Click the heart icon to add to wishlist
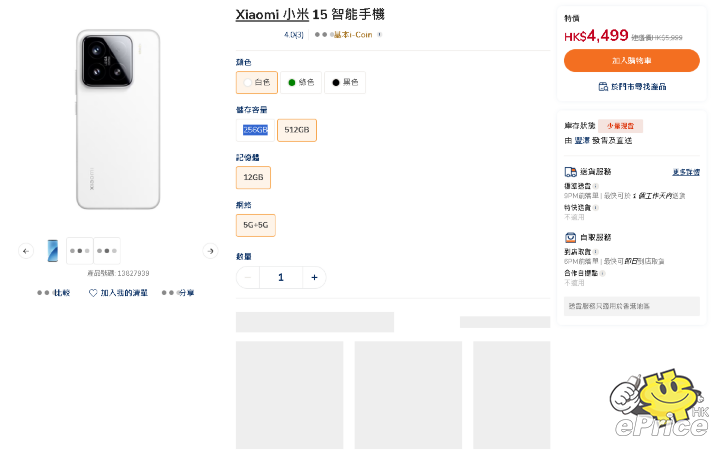The width and height of the screenshot is (719, 462). 93,293
